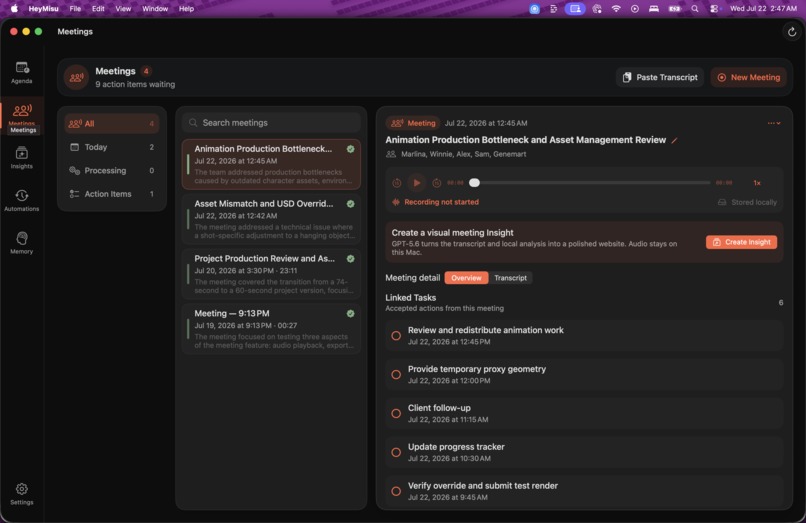Select the Processing filter
This screenshot has width=806, height=523.
[x=112, y=171]
